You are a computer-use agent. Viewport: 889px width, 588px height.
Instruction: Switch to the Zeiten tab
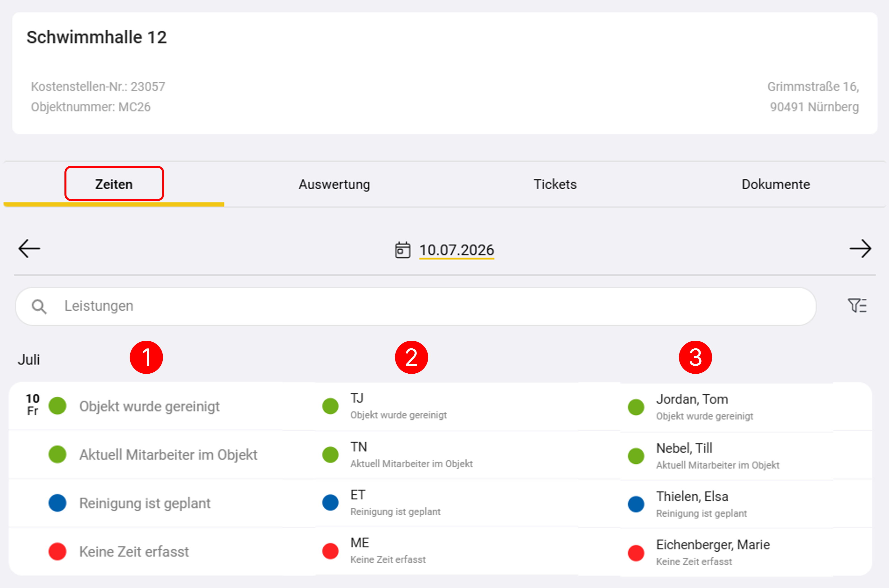click(x=114, y=184)
